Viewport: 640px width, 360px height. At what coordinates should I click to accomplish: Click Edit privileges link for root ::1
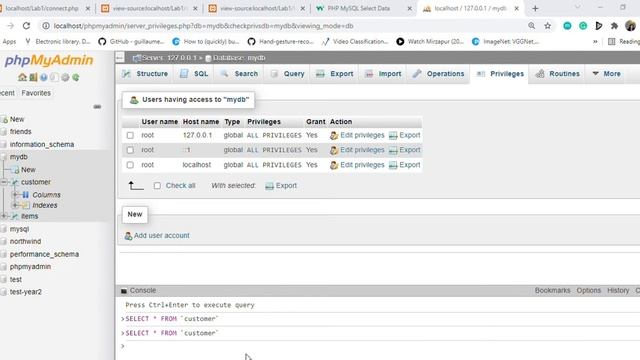pos(362,150)
